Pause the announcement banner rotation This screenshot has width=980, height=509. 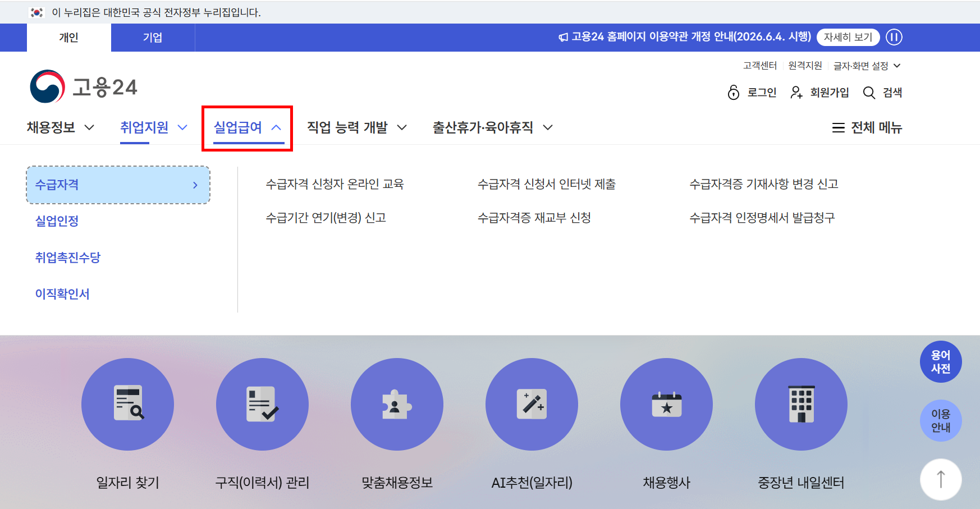(x=894, y=37)
